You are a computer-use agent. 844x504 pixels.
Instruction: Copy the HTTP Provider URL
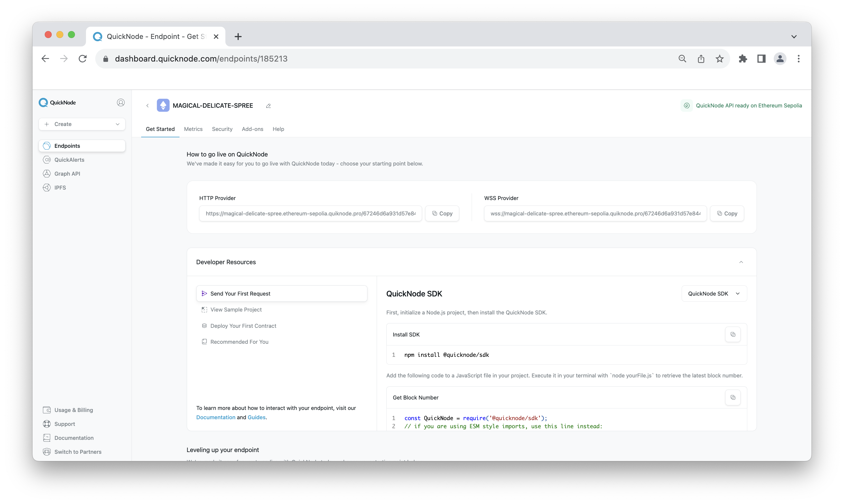click(x=442, y=213)
